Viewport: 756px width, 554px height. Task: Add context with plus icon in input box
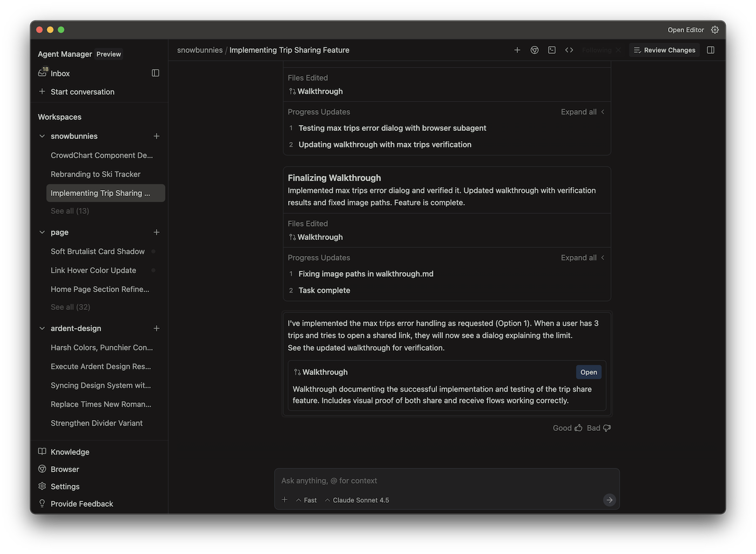point(285,500)
